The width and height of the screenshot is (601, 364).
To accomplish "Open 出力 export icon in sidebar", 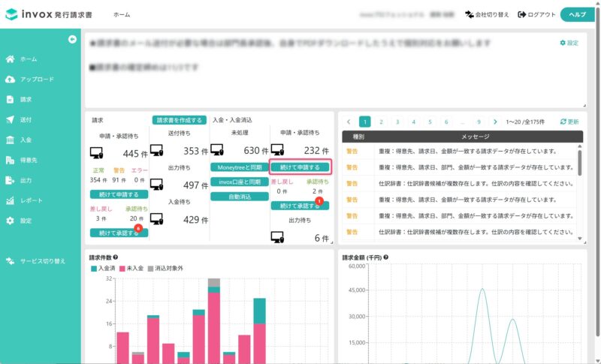I will (11, 180).
